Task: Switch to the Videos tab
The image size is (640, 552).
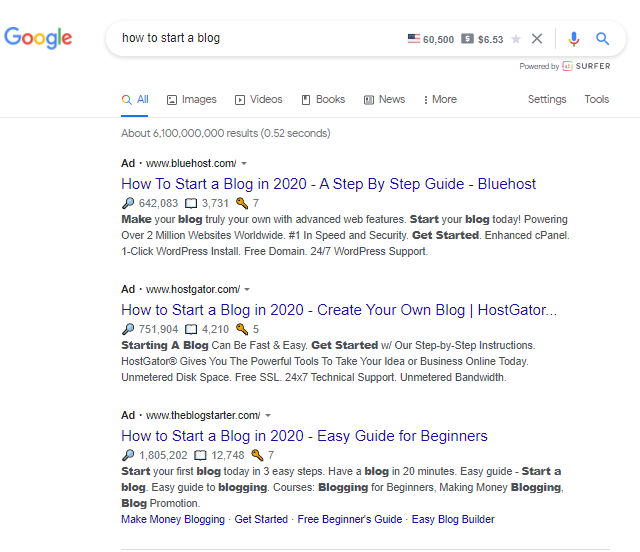Action: click(x=258, y=100)
